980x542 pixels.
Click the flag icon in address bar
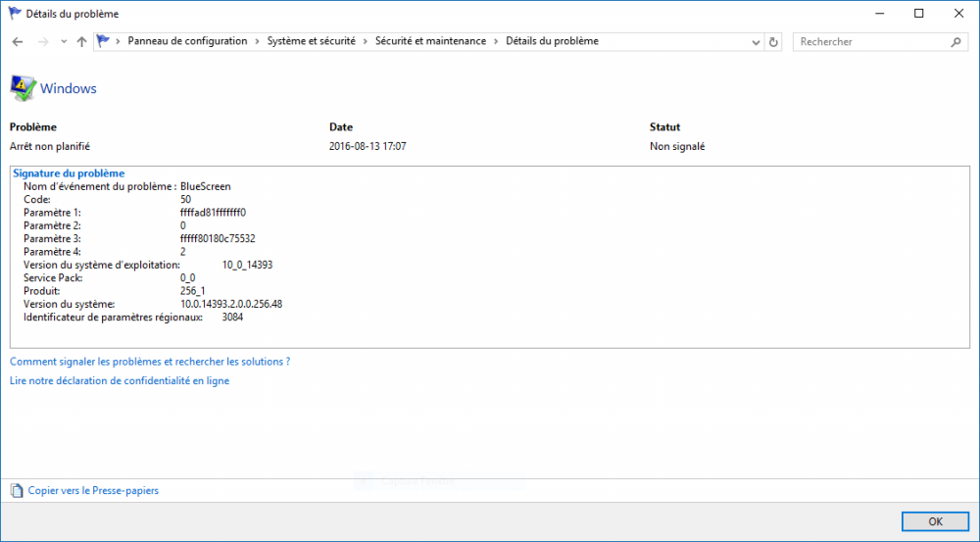[103, 41]
